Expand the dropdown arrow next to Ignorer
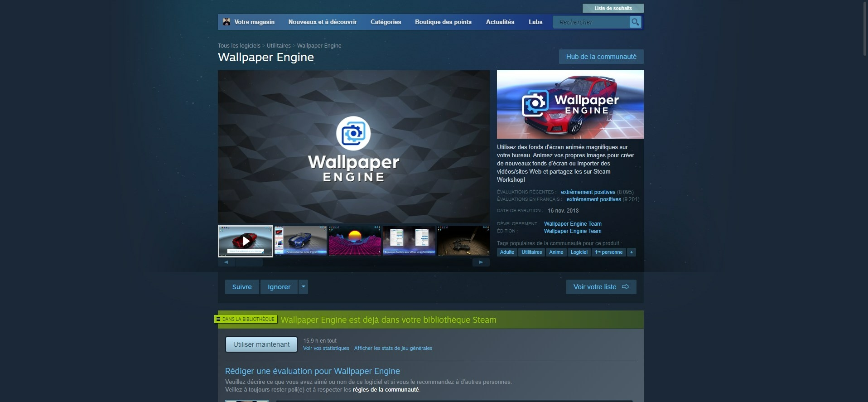Viewport: 868px width, 402px height. (304, 287)
